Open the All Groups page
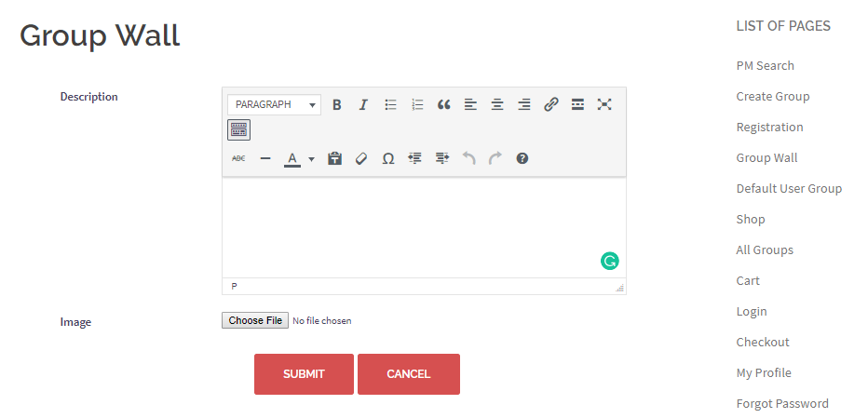The image size is (868, 418). coord(765,250)
